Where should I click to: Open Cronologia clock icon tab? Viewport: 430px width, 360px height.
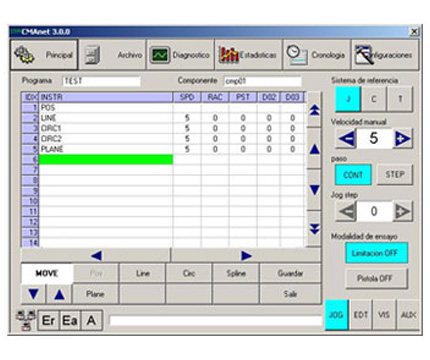(x=316, y=55)
